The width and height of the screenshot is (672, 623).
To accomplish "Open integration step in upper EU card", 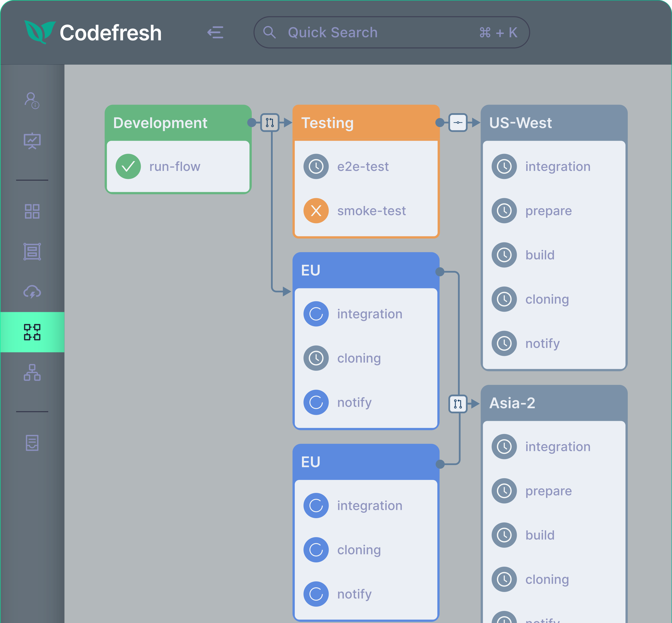I will (x=366, y=314).
